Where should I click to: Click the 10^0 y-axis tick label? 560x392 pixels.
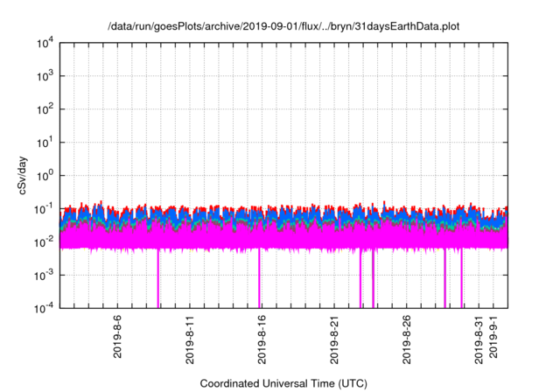[45, 176]
